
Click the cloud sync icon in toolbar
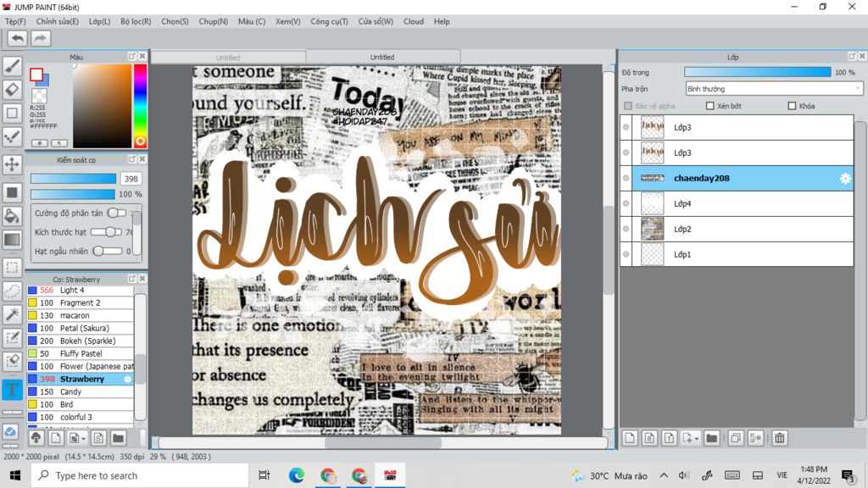coord(10,431)
